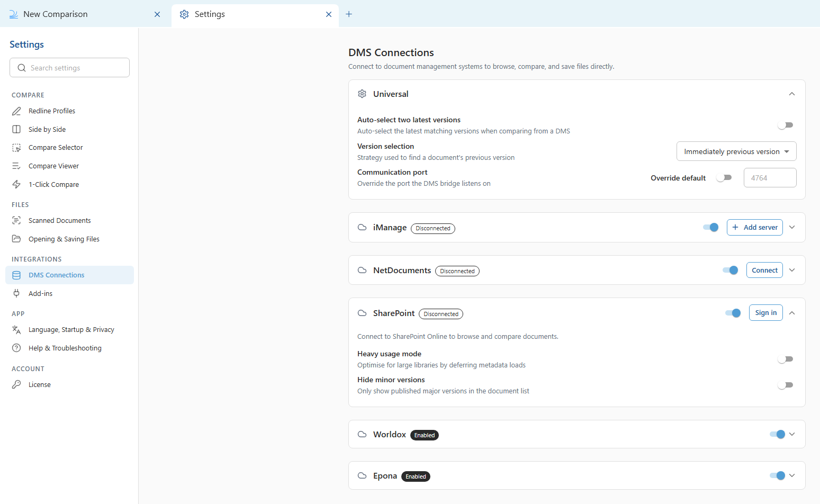The width and height of the screenshot is (820, 504).
Task: Click the Compare Viewer list icon
Action: [x=16, y=166]
